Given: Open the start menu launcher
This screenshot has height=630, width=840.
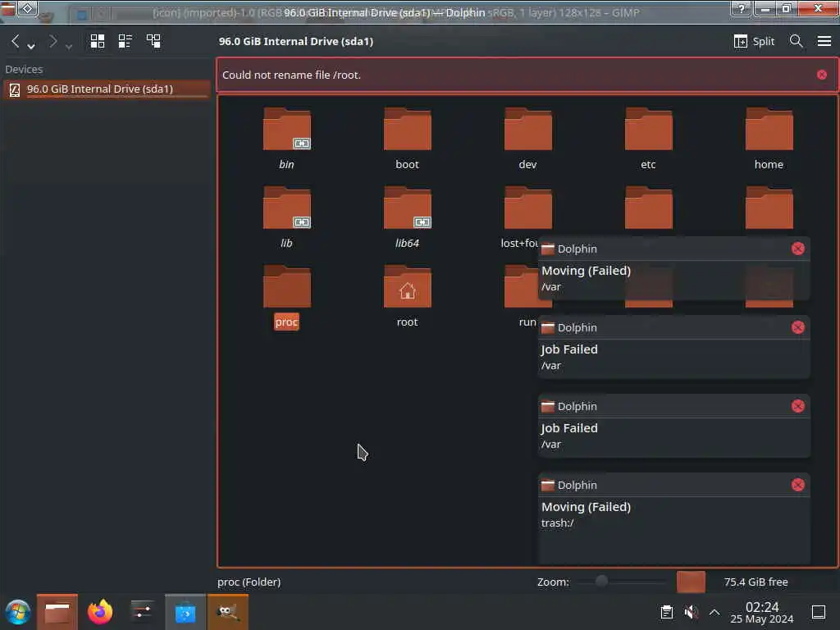Looking at the screenshot, I should [18, 612].
